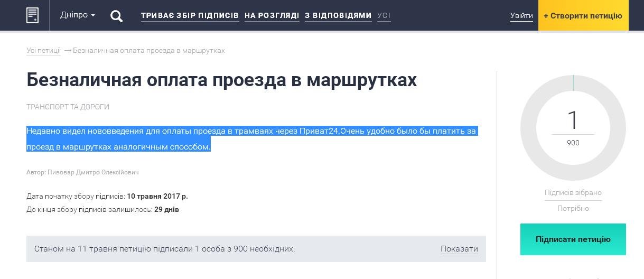Click the Підписів зібрано label
This screenshot has height=279, width=644.
tap(573, 193)
